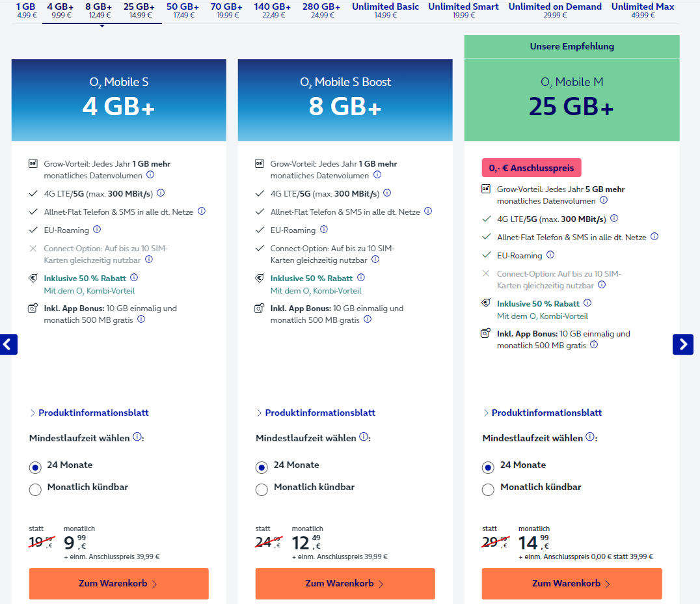
Task: Choose Monatlich kündbar for O2 Mobile M
Action: tap(488, 489)
